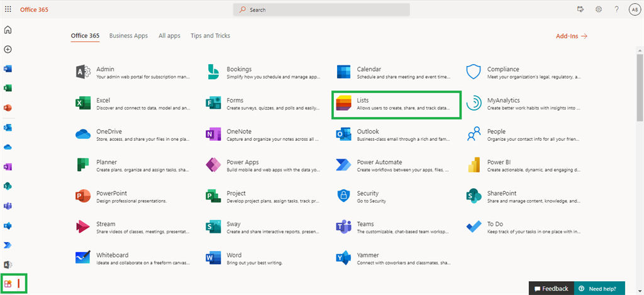
Task: Open OneNote from the left sidebar
Action: pyautogui.click(x=8, y=167)
